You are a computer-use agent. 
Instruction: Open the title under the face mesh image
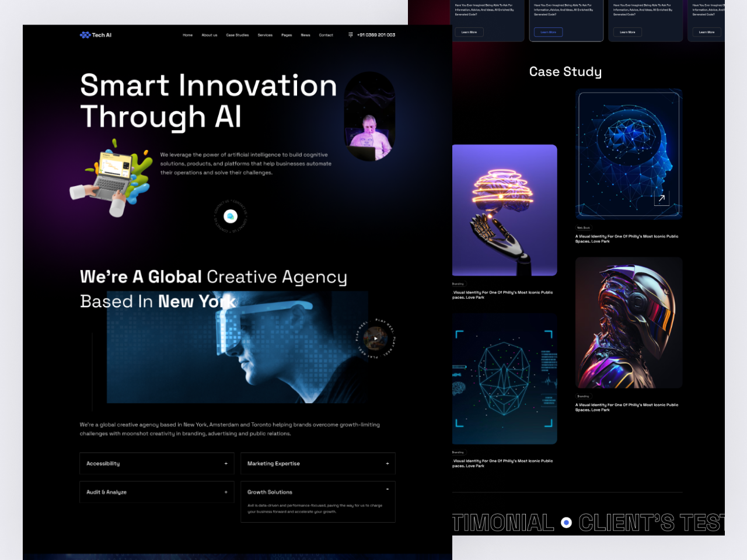502,463
